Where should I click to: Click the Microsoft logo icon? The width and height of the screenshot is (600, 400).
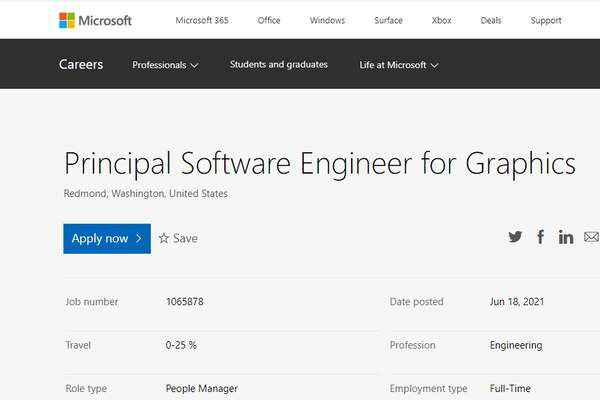(67, 20)
